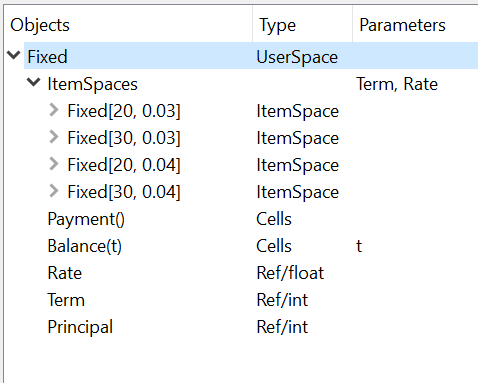Select the Fixed root row
The height and width of the screenshot is (383, 478).
[251, 56]
